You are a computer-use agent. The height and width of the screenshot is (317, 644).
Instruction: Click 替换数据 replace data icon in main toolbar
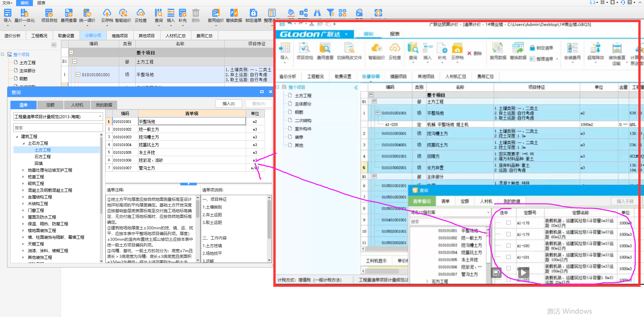tap(234, 13)
